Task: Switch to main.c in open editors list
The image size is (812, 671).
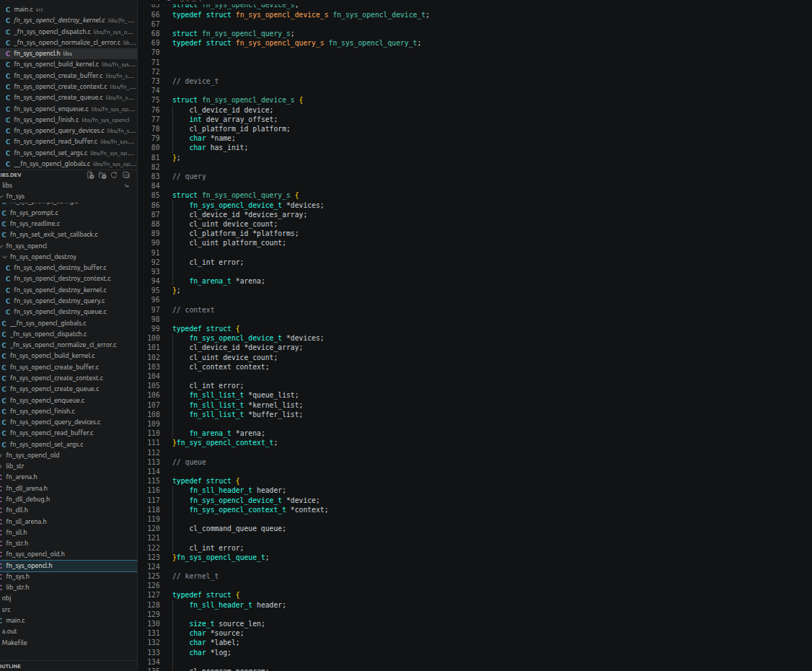Action: (x=69, y=9)
